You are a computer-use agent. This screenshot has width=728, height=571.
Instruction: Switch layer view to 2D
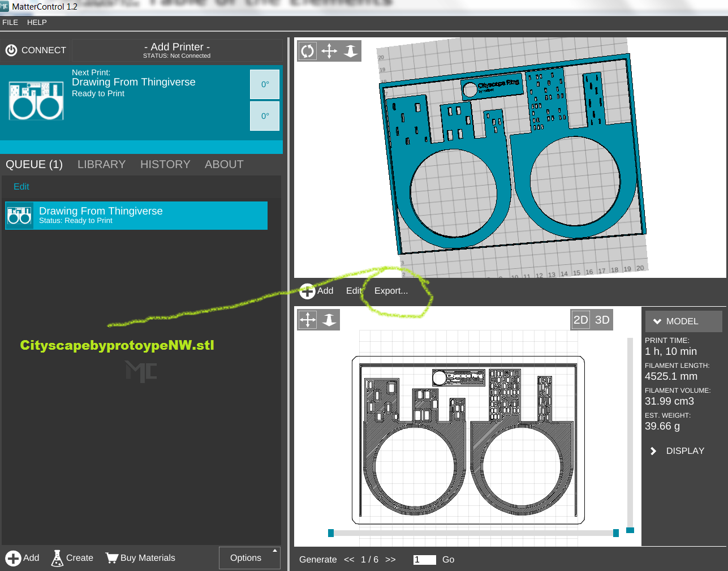581,320
